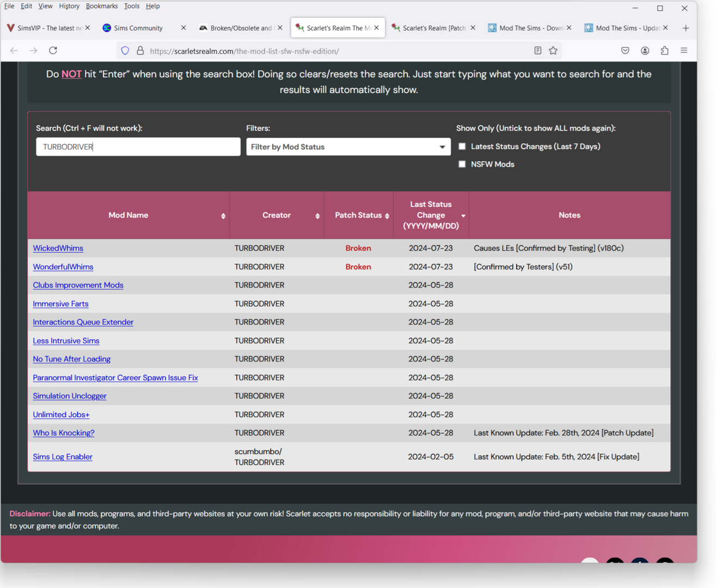
Task: Go back with the browser back arrow
Action: tap(14, 51)
